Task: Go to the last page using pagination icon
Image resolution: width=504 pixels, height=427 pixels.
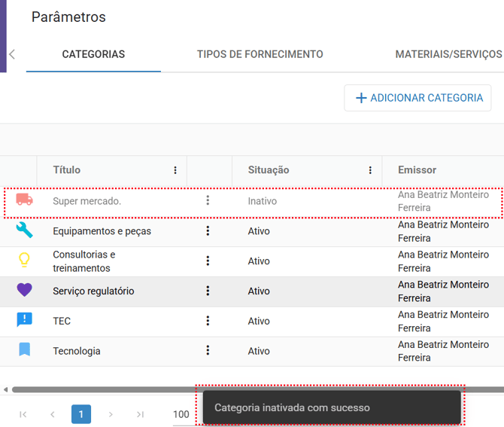Action: pyautogui.click(x=140, y=414)
